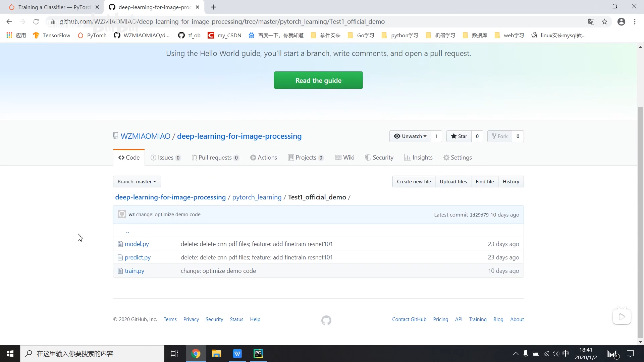The height and width of the screenshot is (362, 644).
Task: Click the Windows search input box
Action: (x=92, y=354)
